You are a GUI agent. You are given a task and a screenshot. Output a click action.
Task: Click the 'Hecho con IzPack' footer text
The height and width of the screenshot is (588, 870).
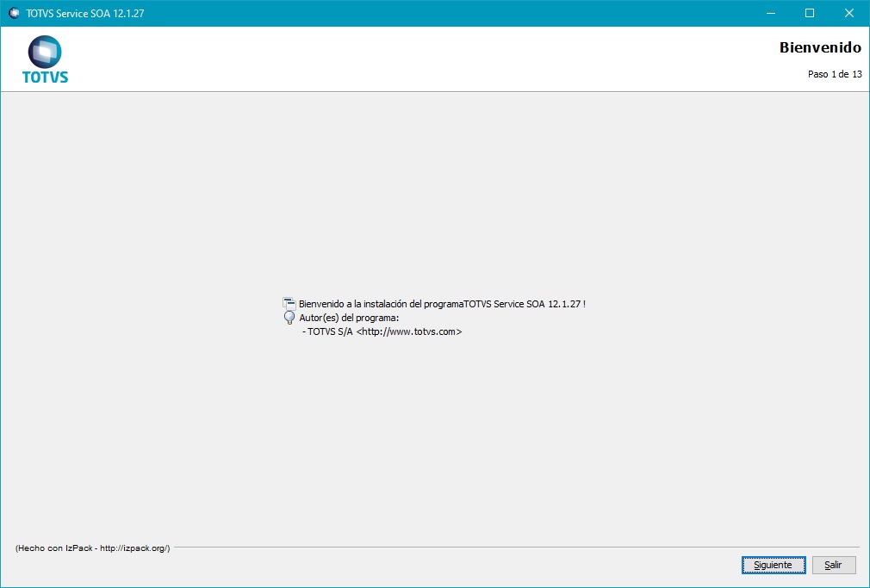(93, 548)
